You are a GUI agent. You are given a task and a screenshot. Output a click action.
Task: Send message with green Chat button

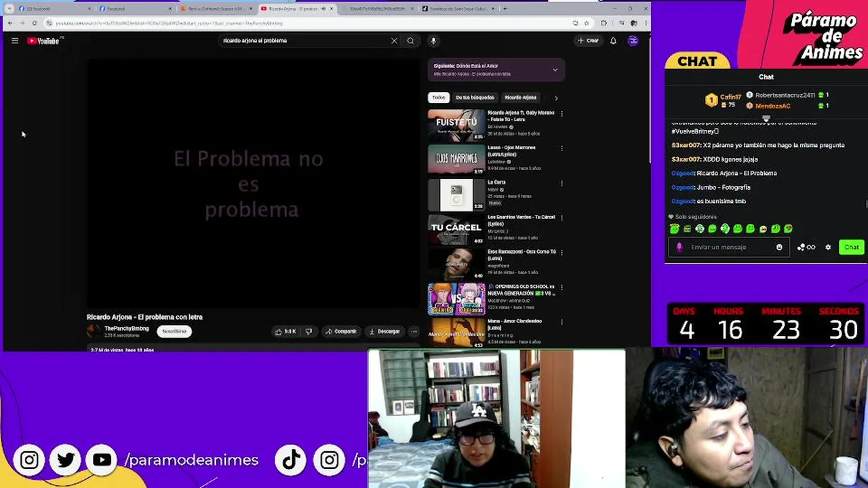point(852,247)
